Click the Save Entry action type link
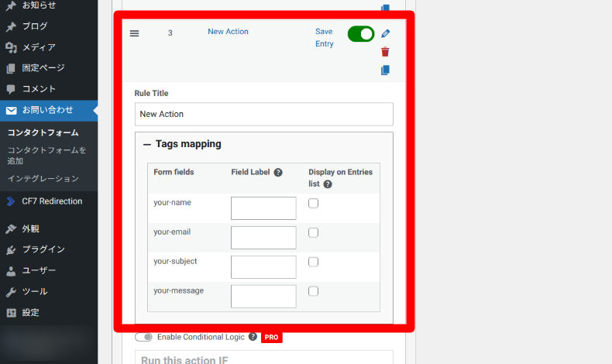Viewport: 612px width, 364px height. tap(325, 37)
